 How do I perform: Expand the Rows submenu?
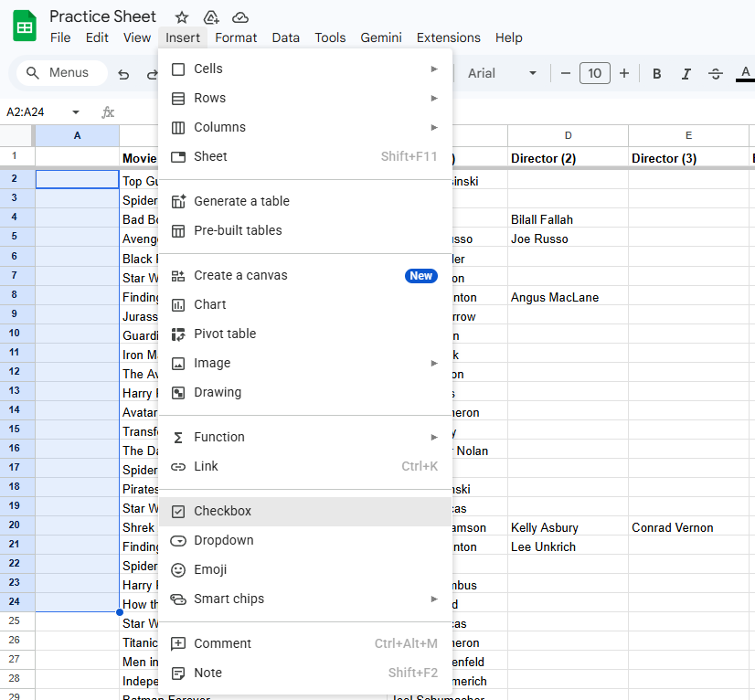pyautogui.click(x=304, y=98)
